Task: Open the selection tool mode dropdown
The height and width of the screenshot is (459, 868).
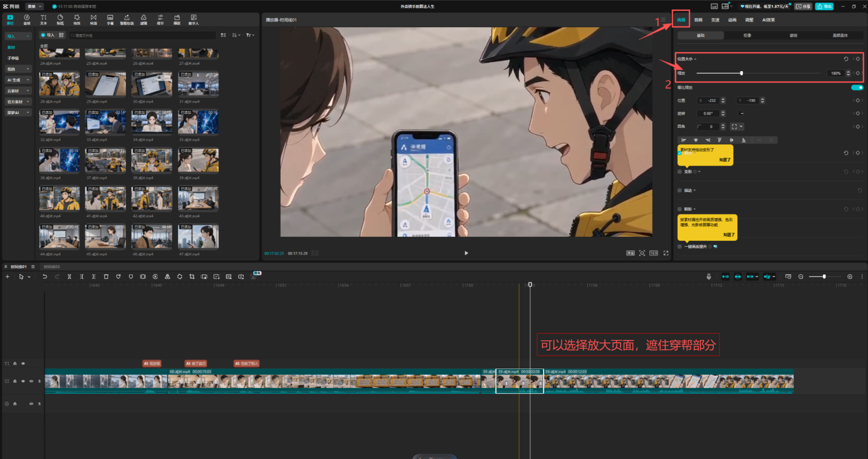Action: [x=29, y=277]
